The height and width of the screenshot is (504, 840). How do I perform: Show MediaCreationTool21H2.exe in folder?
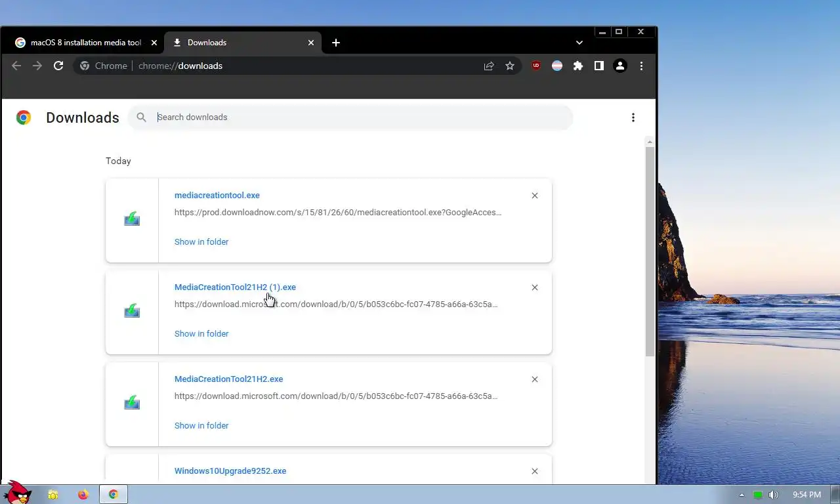(201, 426)
